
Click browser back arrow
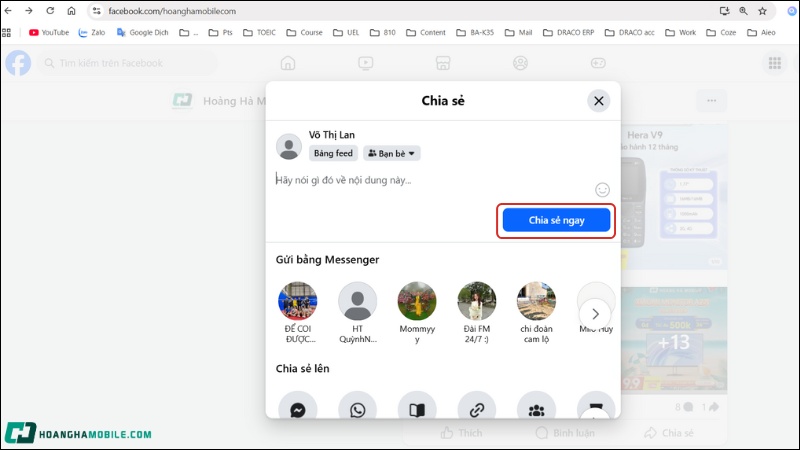point(8,11)
